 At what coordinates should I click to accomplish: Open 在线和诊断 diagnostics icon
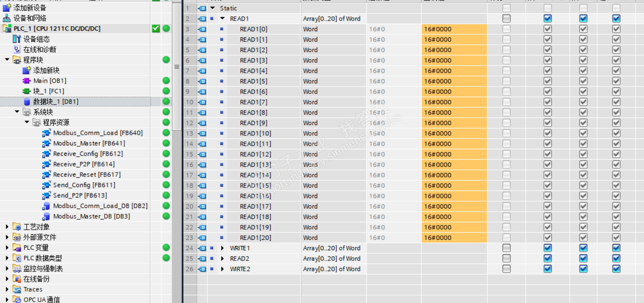pyautogui.click(x=17, y=50)
